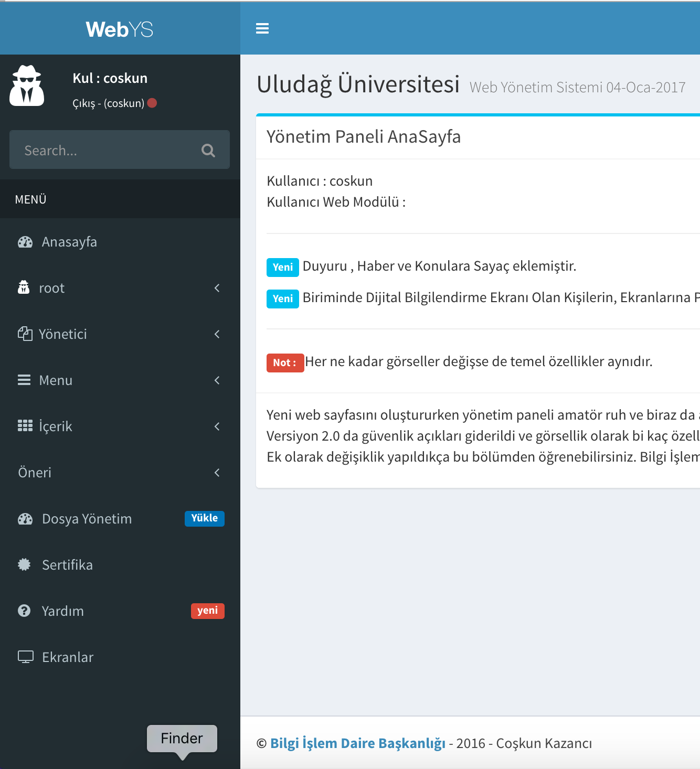The image size is (700, 769).
Task: Click the red Not : label
Action: click(x=285, y=362)
